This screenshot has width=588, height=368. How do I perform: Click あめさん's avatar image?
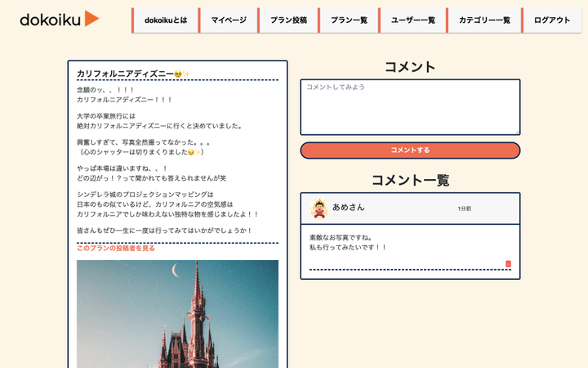pyautogui.click(x=319, y=209)
